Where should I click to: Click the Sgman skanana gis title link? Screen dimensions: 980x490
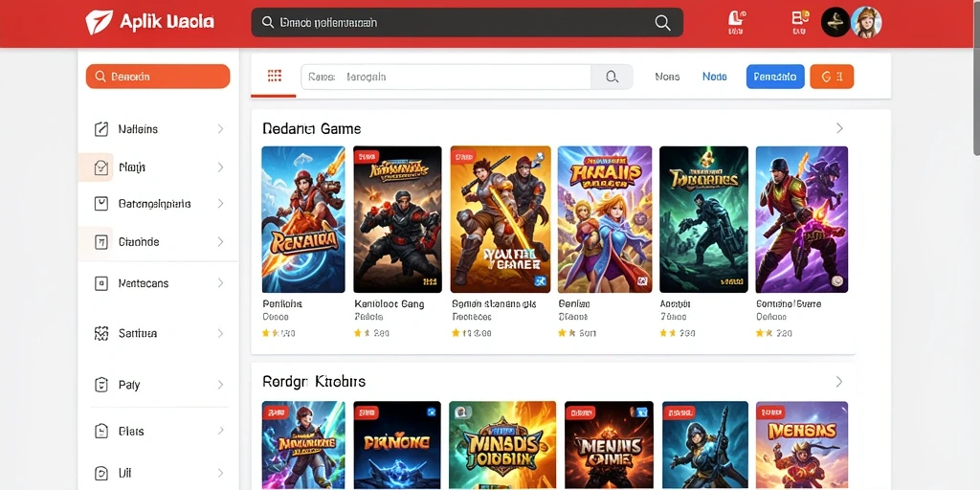(x=494, y=303)
